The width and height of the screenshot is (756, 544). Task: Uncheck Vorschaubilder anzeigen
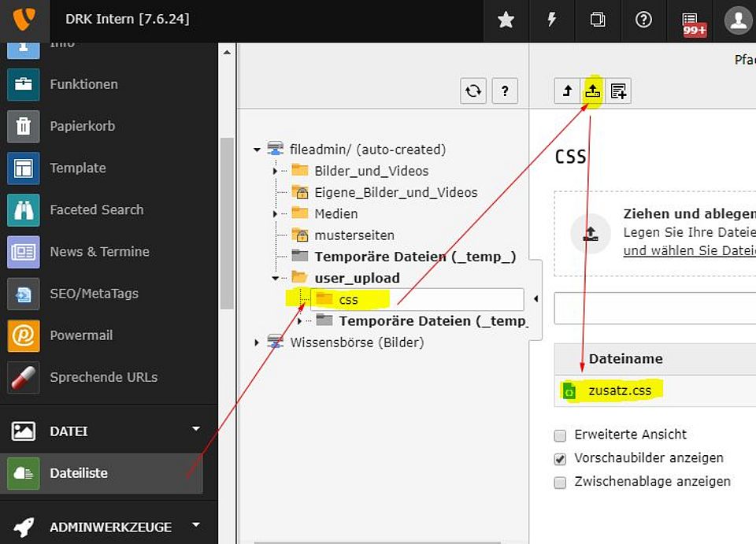pyautogui.click(x=560, y=458)
